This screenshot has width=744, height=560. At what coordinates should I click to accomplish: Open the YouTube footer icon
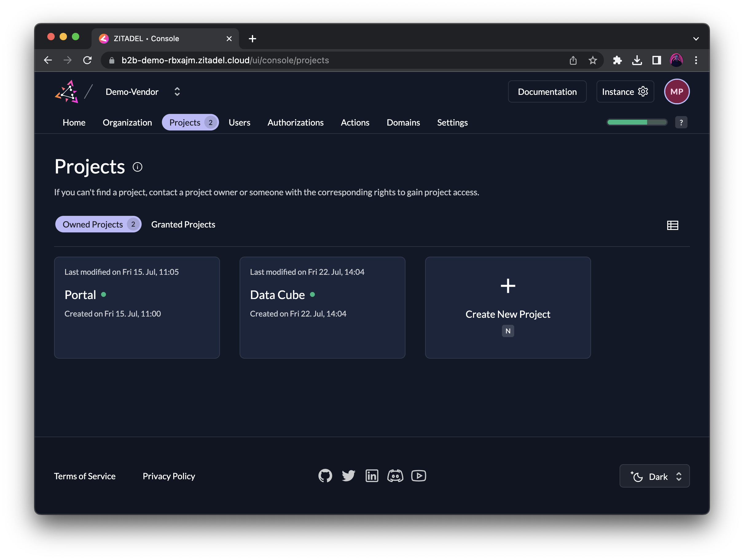click(418, 476)
